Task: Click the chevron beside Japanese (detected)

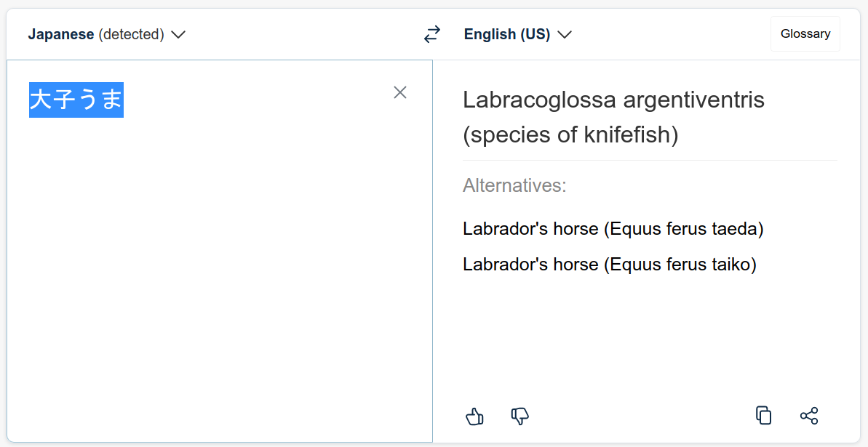Action: pos(178,34)
